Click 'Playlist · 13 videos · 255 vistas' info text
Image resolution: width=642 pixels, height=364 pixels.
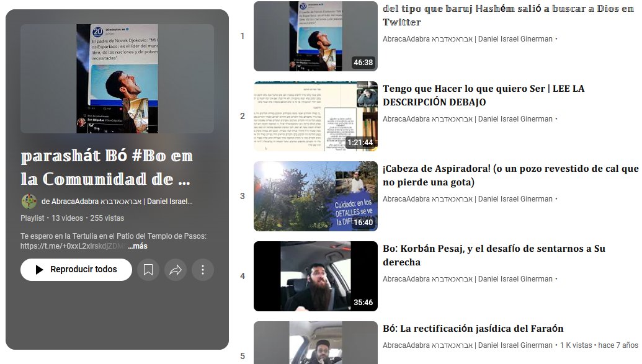click(72, 218)
